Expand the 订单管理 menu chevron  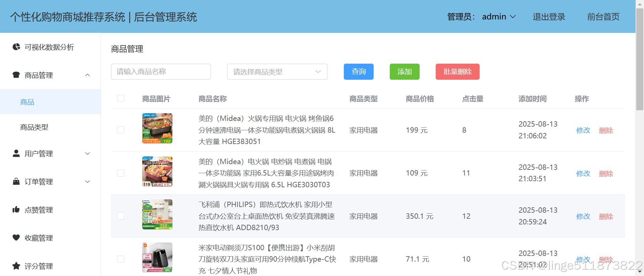tap(88, 182)
